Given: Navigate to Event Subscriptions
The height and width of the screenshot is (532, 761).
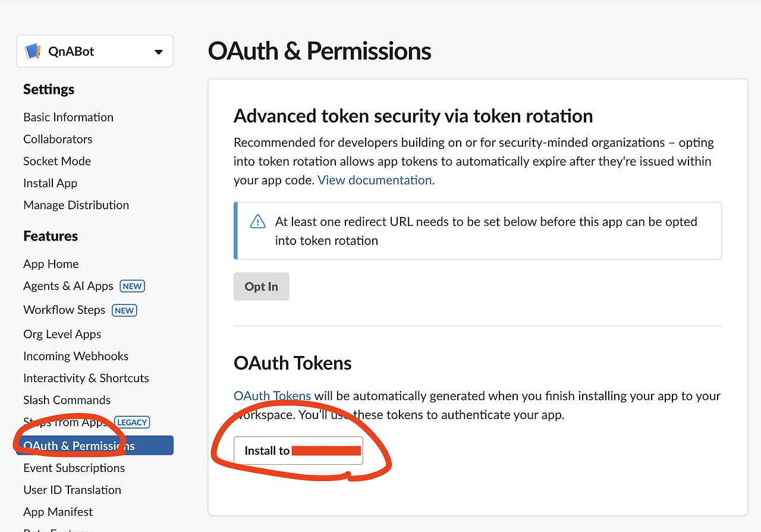Looking at the screenshot, I should 74,468.
